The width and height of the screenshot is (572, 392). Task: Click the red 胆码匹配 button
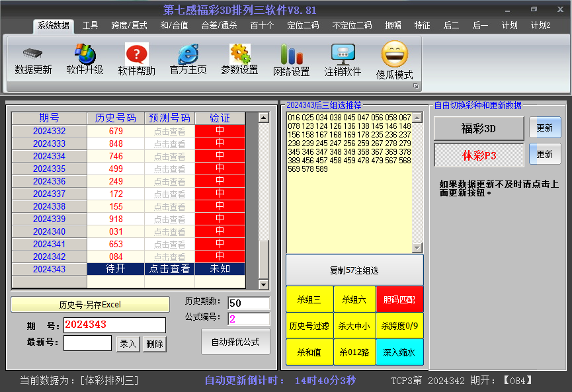tap(399, 299)
